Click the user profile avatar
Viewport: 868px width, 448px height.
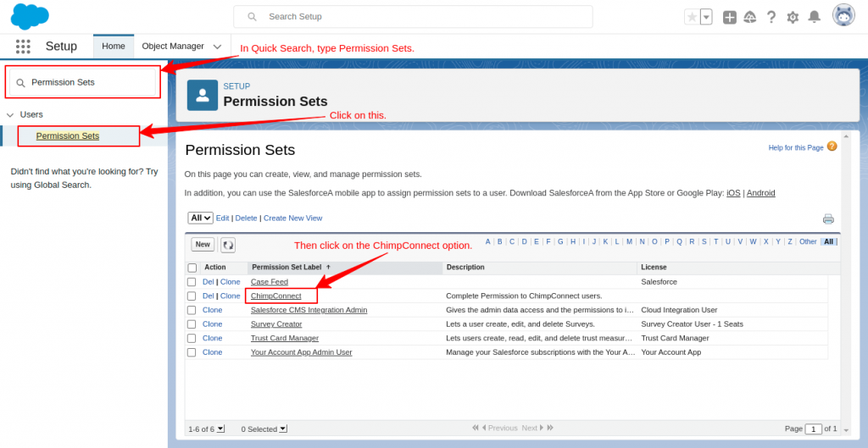click(843, 16)
